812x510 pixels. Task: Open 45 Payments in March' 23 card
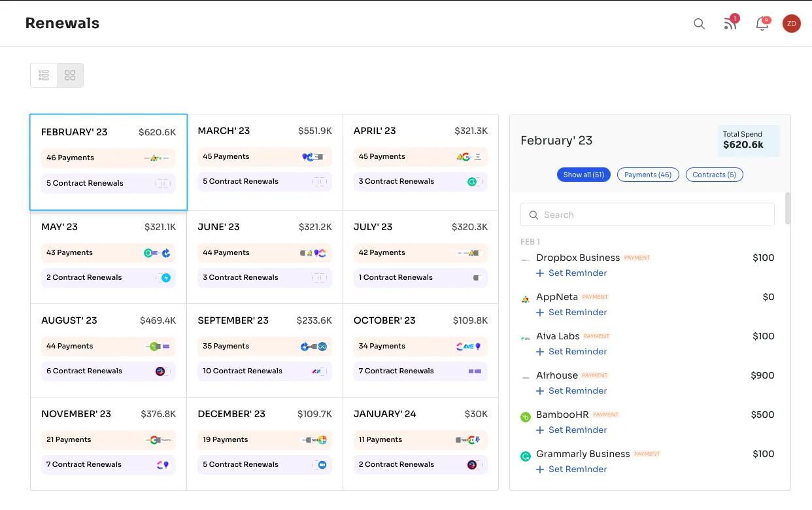tap(265, 156)
